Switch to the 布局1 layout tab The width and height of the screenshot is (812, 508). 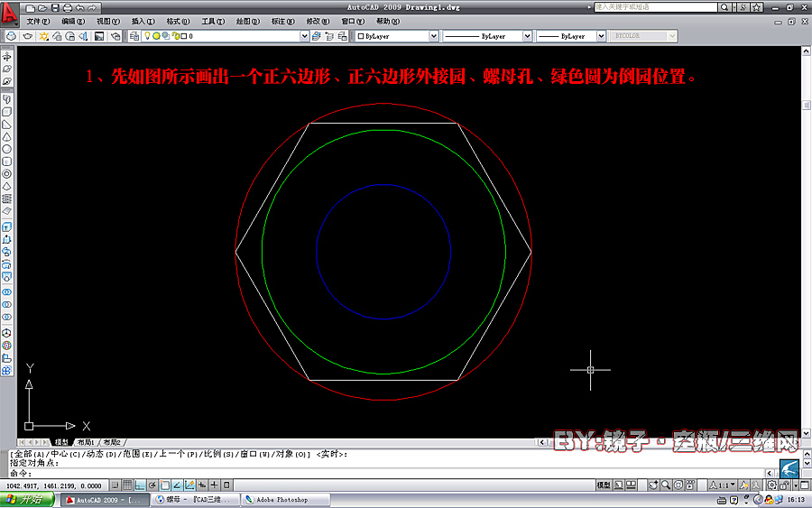coord(86,442)
